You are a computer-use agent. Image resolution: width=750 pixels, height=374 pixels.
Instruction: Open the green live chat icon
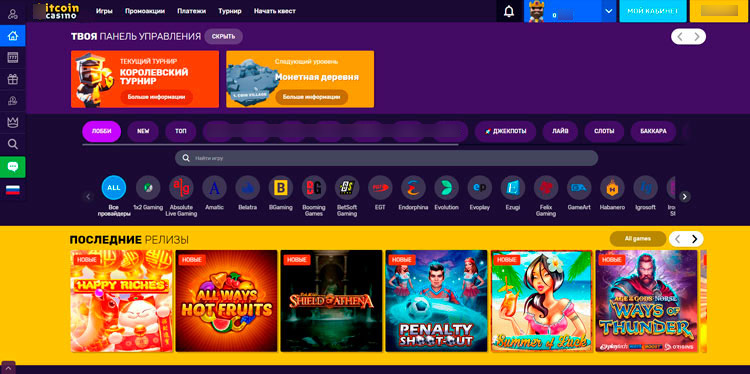click(13, 167)
